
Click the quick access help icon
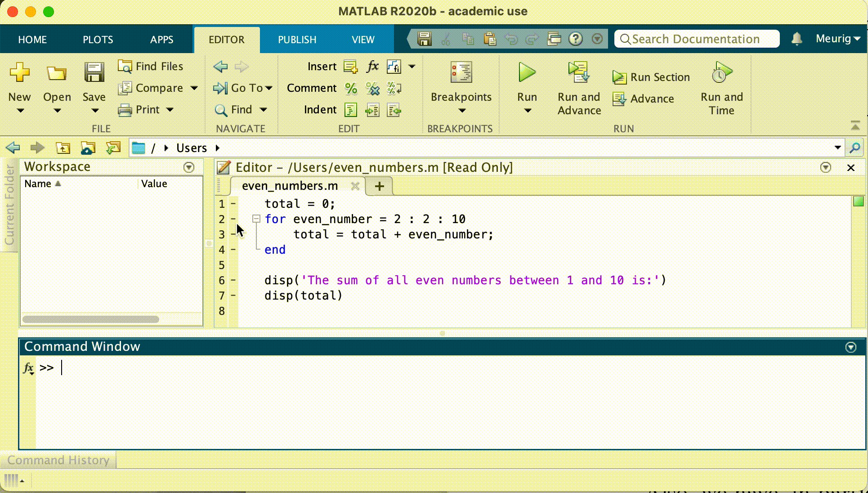[576, 39]
